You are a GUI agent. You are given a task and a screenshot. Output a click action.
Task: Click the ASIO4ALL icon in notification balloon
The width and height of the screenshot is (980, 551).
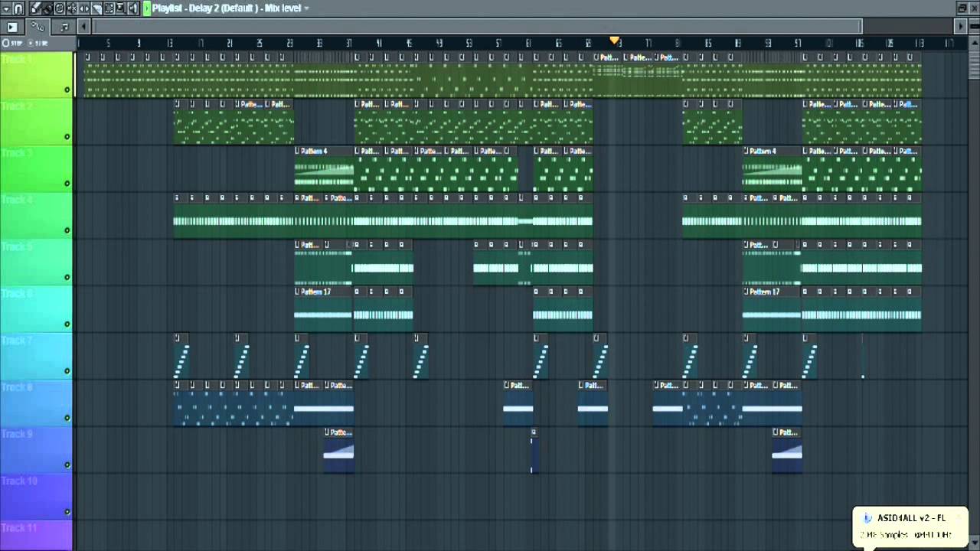[x=867, y=518]
